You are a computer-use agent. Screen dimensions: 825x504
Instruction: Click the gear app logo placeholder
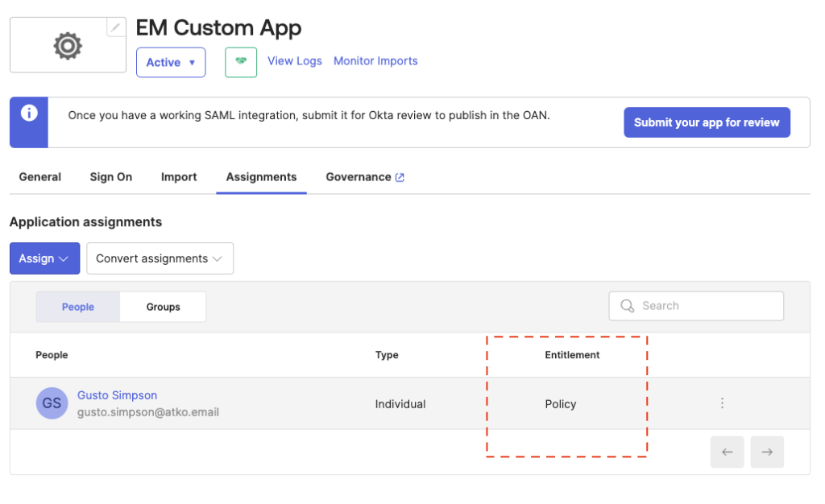coord(68,46)
